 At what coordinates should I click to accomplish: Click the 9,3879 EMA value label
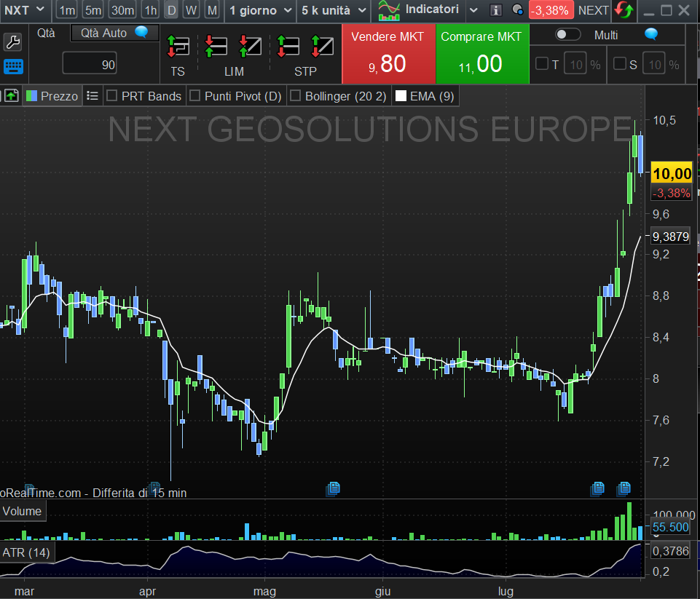(x=671, y=237)
